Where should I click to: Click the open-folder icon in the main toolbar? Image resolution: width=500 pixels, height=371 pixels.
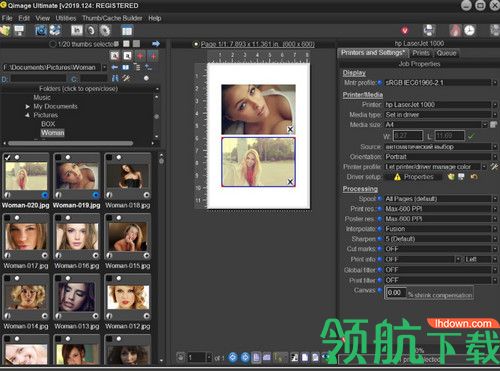(x=6, y=31)
